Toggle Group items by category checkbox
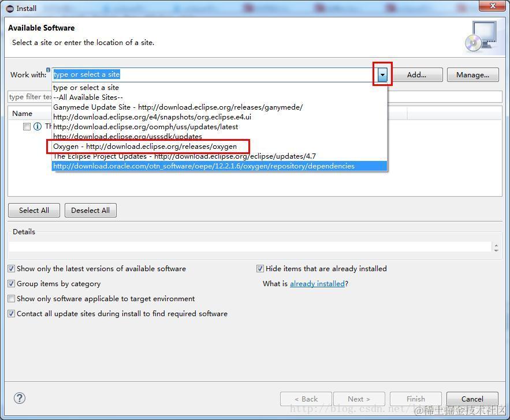The height and width of the screenshot is (420, 510). tap(11, 284)
